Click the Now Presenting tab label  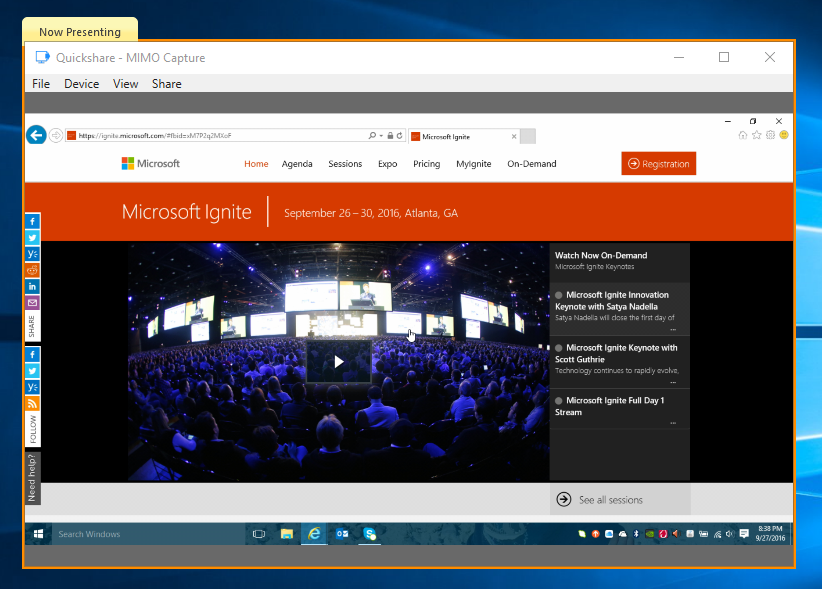coord(80,32)
